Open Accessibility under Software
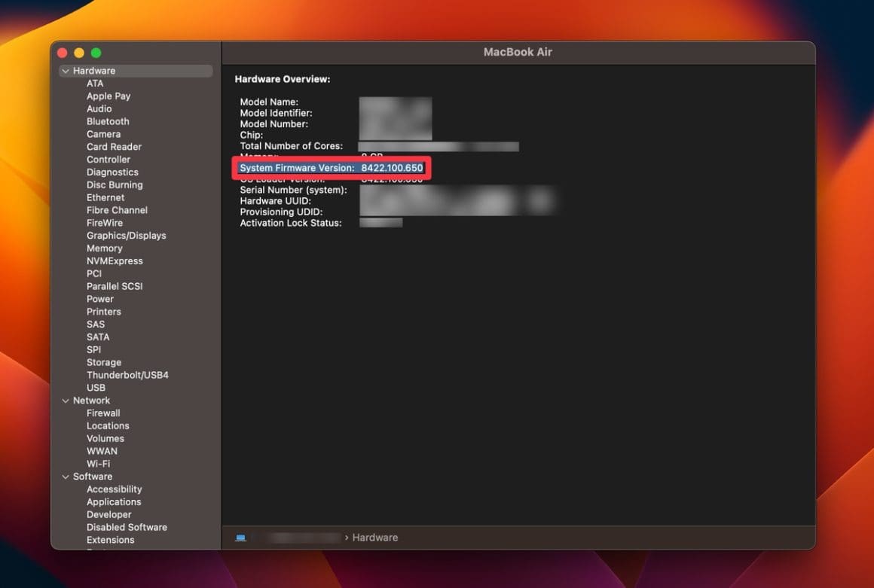 tap(114, 489)
